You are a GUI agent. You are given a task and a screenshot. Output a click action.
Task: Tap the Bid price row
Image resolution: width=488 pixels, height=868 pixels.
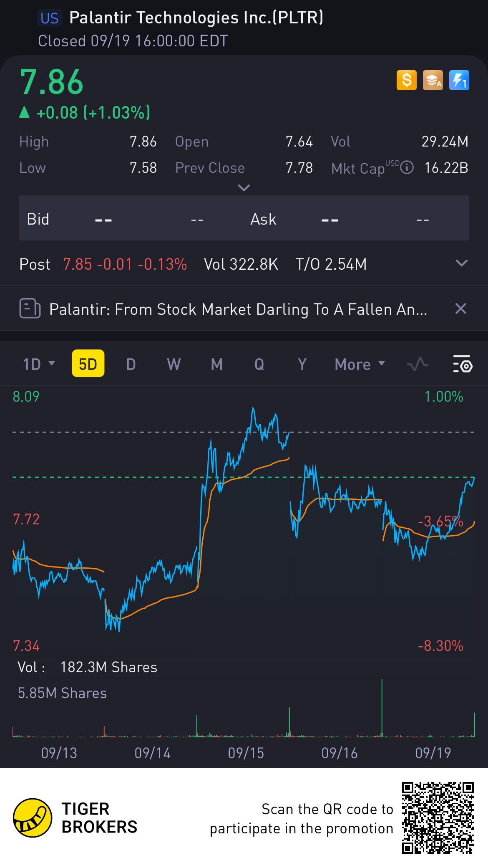[125, 219]
